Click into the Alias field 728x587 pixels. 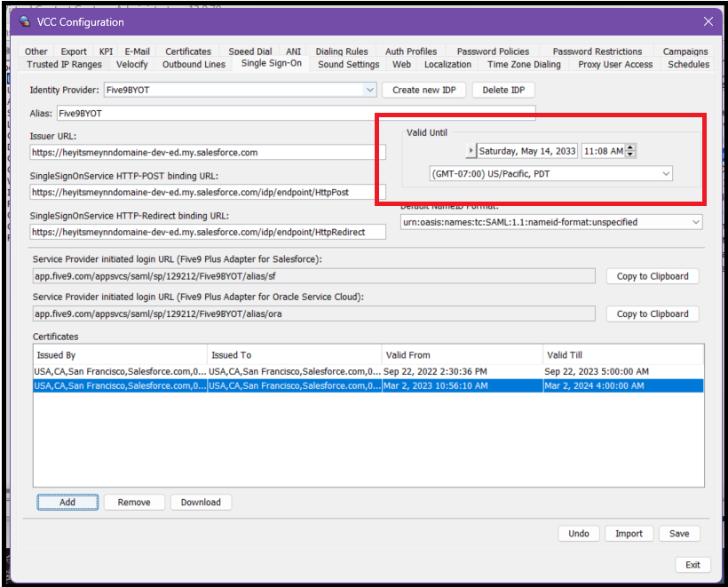pos(297,113)
